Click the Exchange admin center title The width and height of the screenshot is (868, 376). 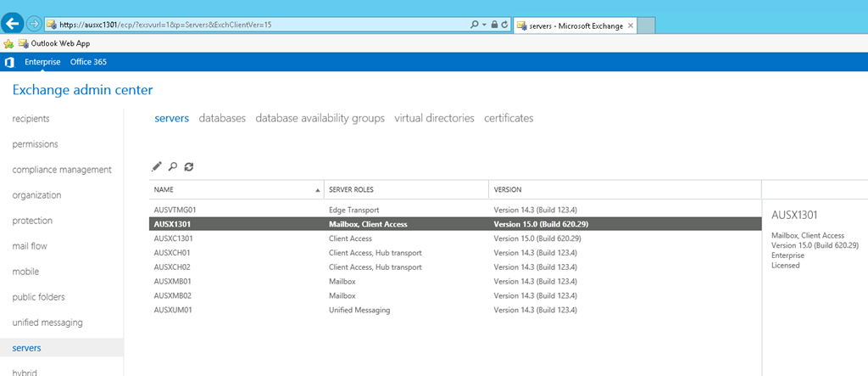tap(82, 90)
